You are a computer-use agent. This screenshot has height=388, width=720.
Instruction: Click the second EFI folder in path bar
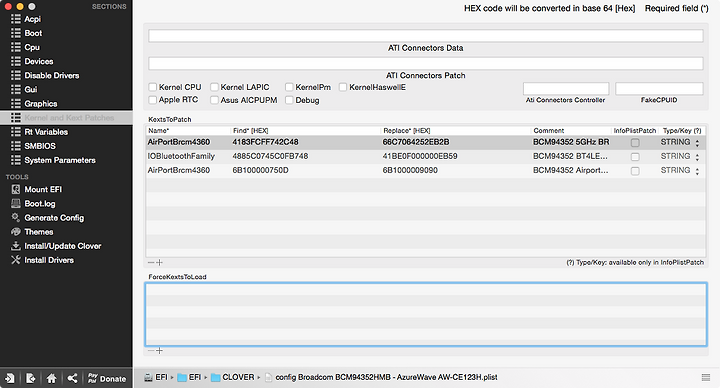189,377
